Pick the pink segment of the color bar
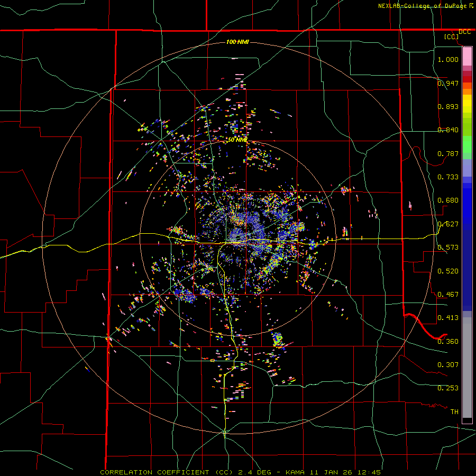476x476 pixels. click(467, 57)
